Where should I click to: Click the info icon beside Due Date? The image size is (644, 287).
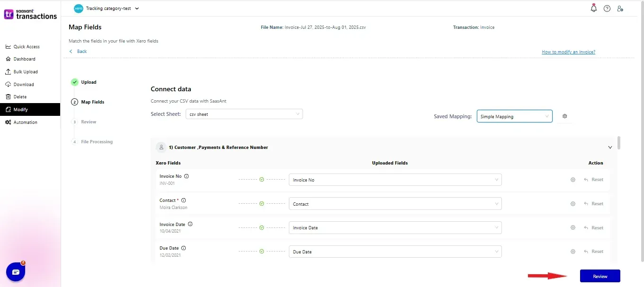point(183,248)
